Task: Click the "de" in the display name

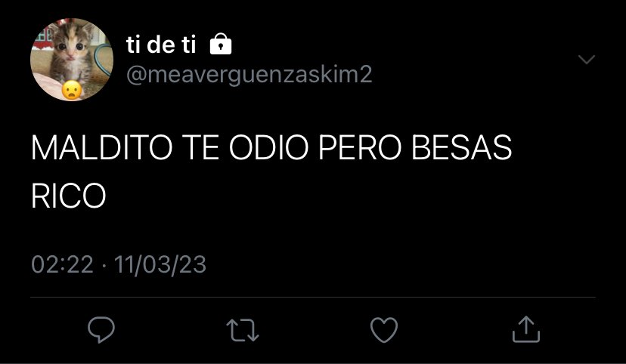Action: pyautogui.click(x=161, y=45)
